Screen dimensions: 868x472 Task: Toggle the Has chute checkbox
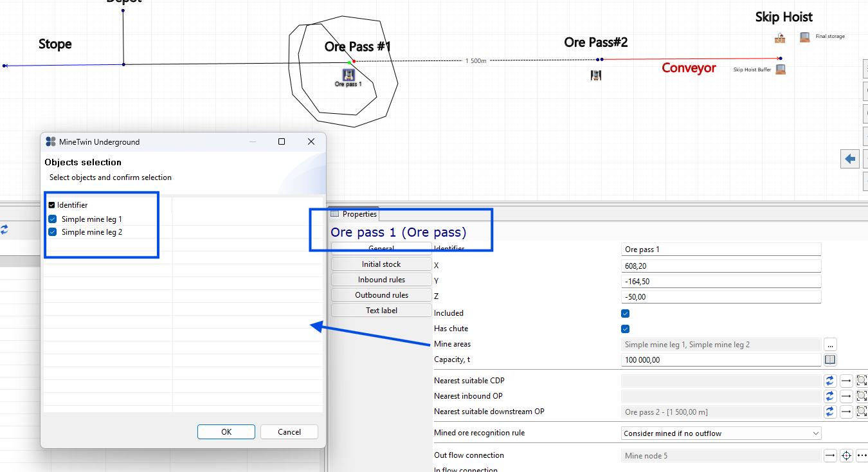pos(625,329)
